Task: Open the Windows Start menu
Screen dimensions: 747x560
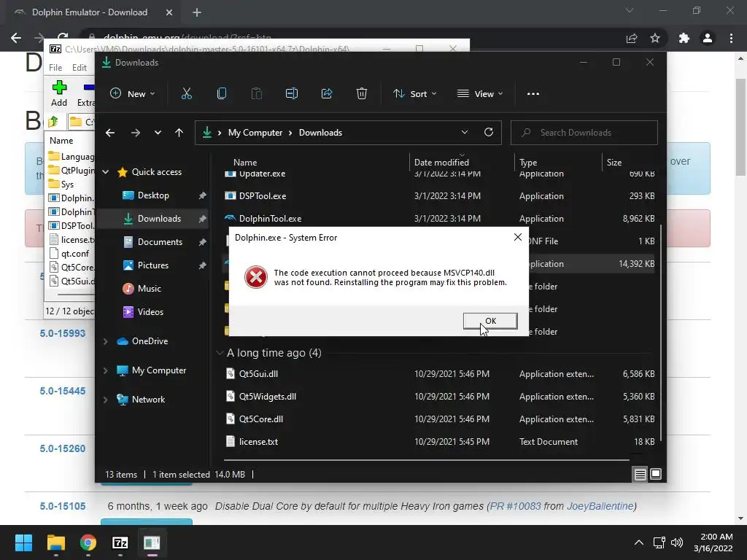Action: [23, 542]
